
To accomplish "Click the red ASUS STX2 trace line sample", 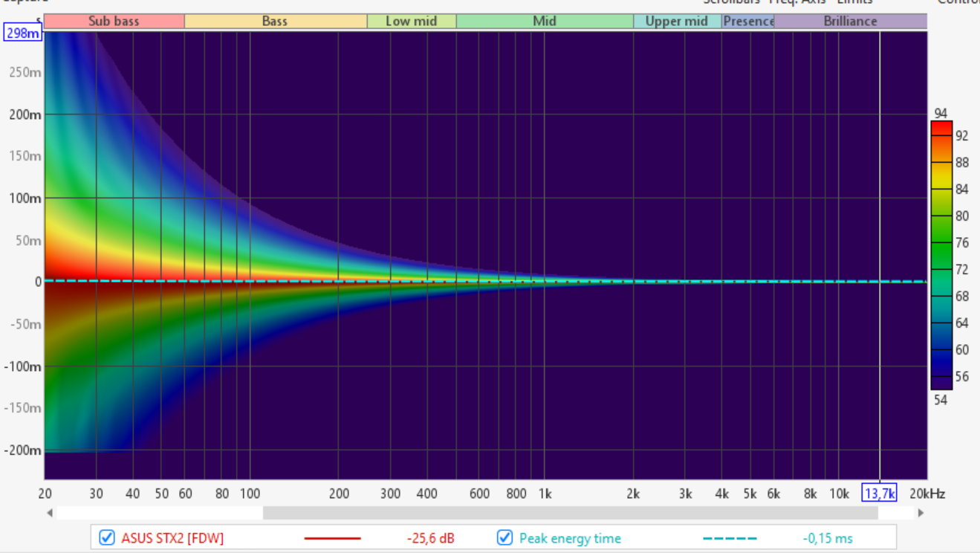I will pos(332,538).
